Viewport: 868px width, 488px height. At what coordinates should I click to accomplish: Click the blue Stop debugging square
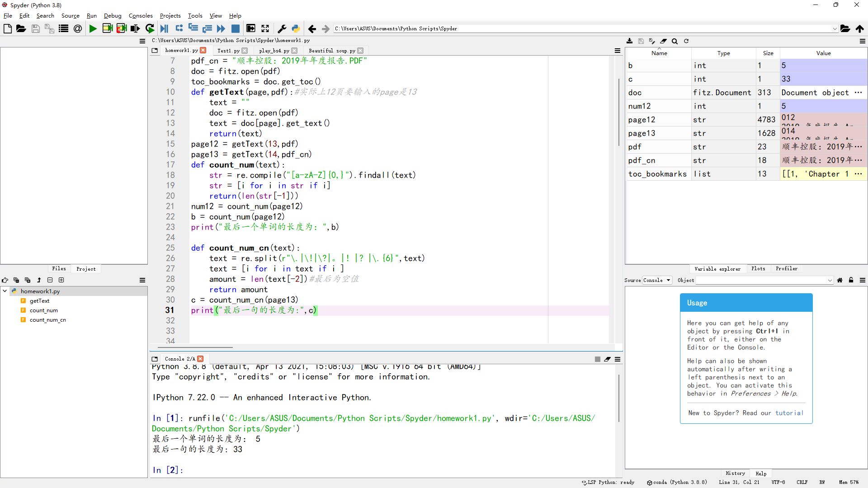(236, 28)
